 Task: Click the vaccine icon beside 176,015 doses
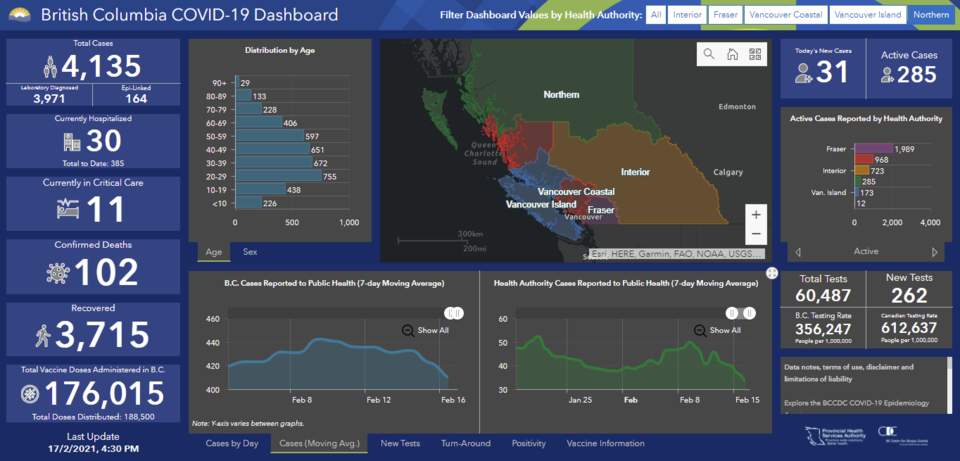click(29, 394)
